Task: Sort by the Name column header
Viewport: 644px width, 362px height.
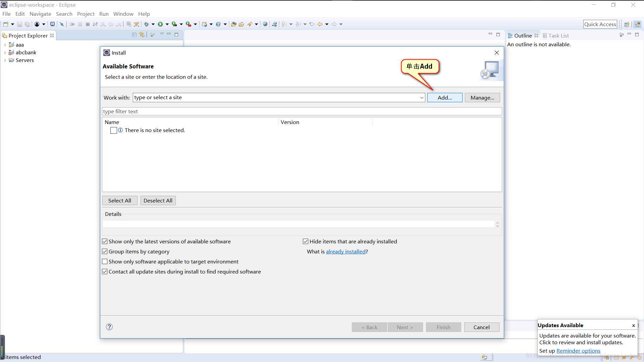Action: [x=190, y=122]
